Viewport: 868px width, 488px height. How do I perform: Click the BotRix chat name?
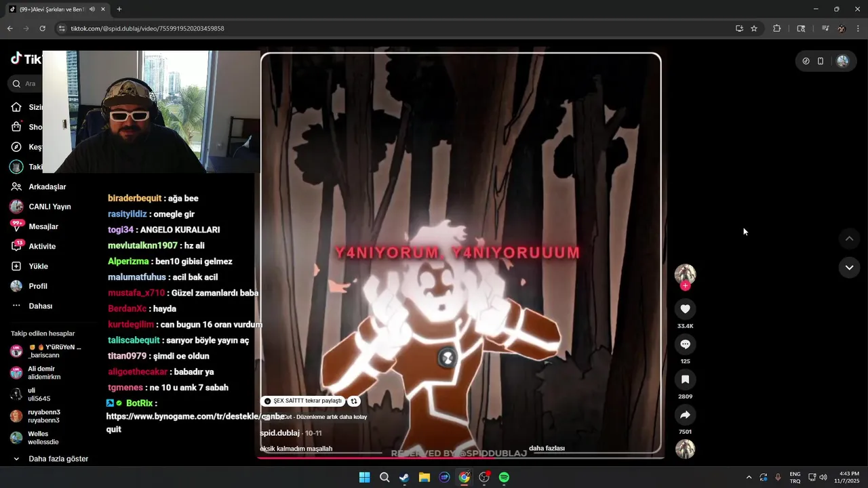[140, 403]
